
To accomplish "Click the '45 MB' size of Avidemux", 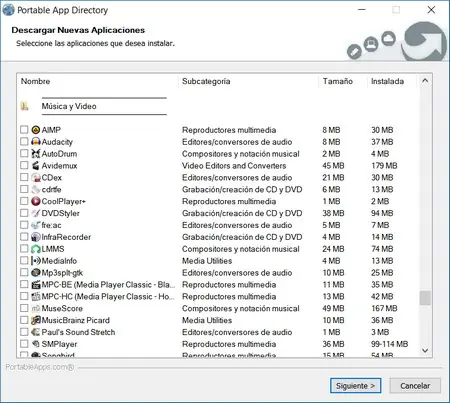I will pyautogui.click(x=333, y=166).
